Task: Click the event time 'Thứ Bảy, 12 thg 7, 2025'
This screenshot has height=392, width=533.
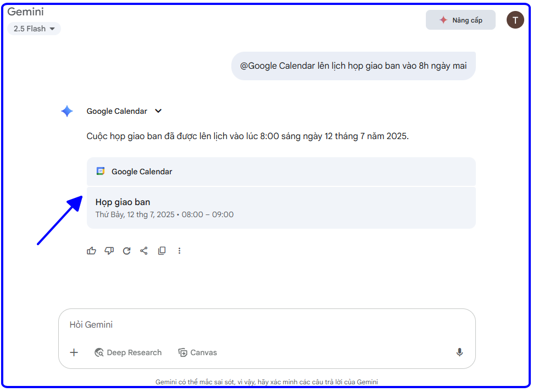Action: [135, 214]
